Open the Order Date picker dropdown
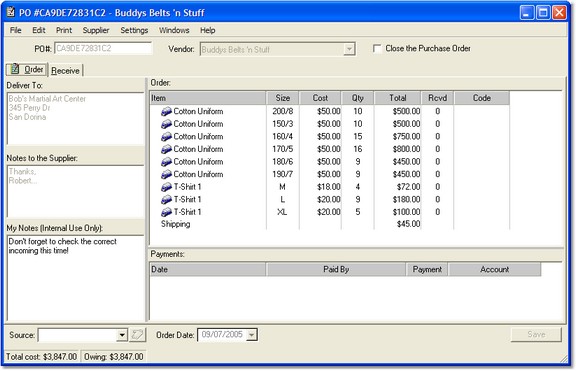576x371 pixels. [x=252, y=335]
